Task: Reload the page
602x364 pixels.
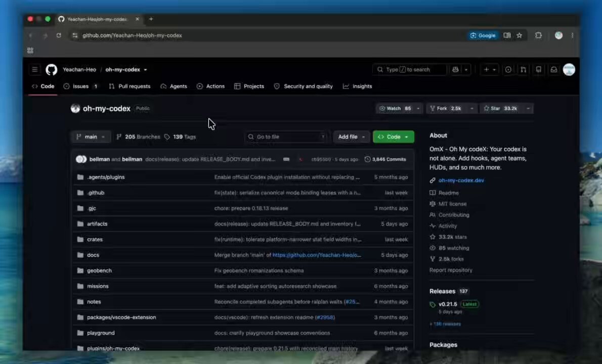Action: [x=59, y=35]
